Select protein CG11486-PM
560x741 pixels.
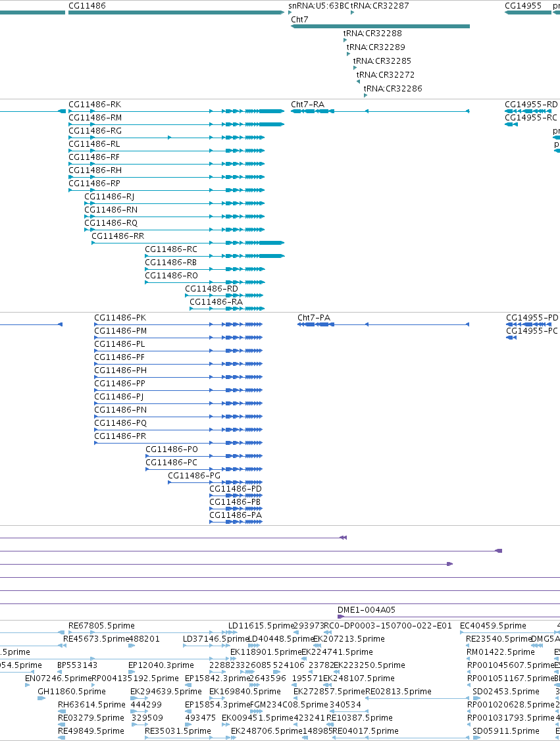point(120,331)
